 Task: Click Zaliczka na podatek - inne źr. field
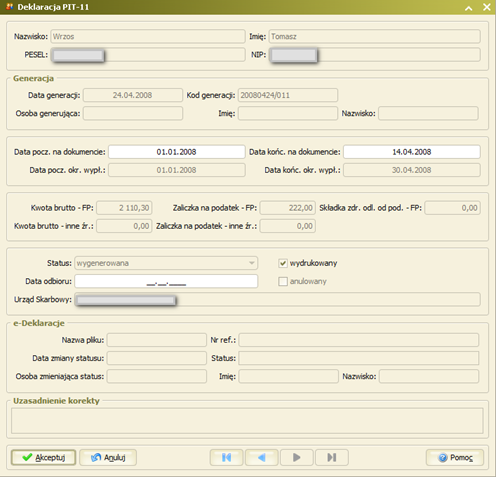pos(288,226)
